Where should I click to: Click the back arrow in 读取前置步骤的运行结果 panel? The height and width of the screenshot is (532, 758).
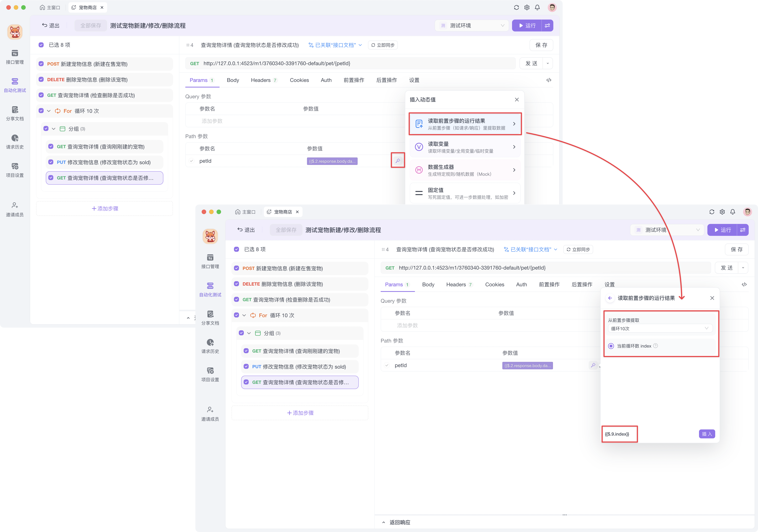610,298
